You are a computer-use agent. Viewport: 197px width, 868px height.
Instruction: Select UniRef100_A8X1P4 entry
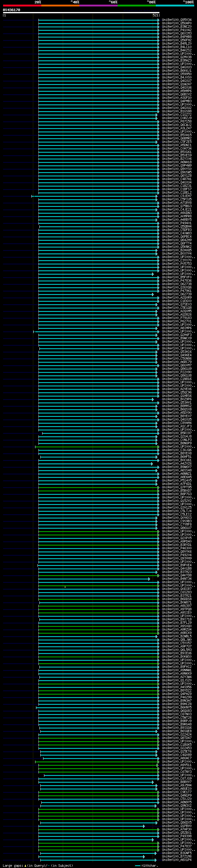click(x=176, y=860)
